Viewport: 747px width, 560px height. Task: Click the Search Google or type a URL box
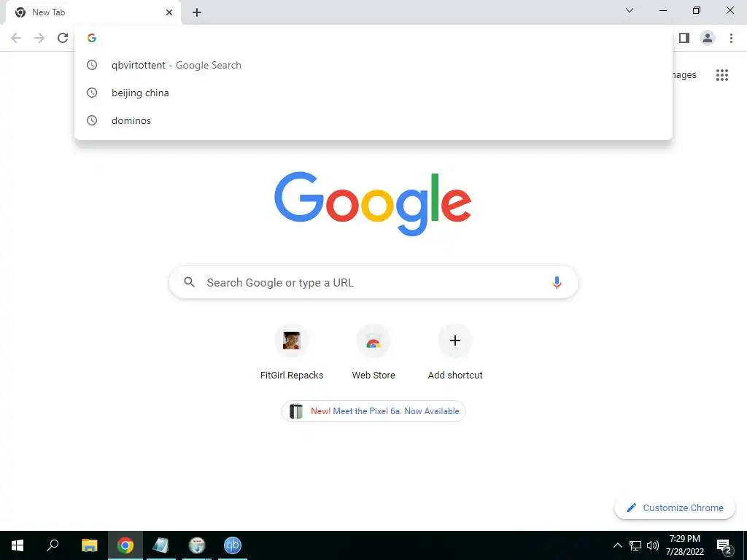pyautogui.click(x=373, y=282)
